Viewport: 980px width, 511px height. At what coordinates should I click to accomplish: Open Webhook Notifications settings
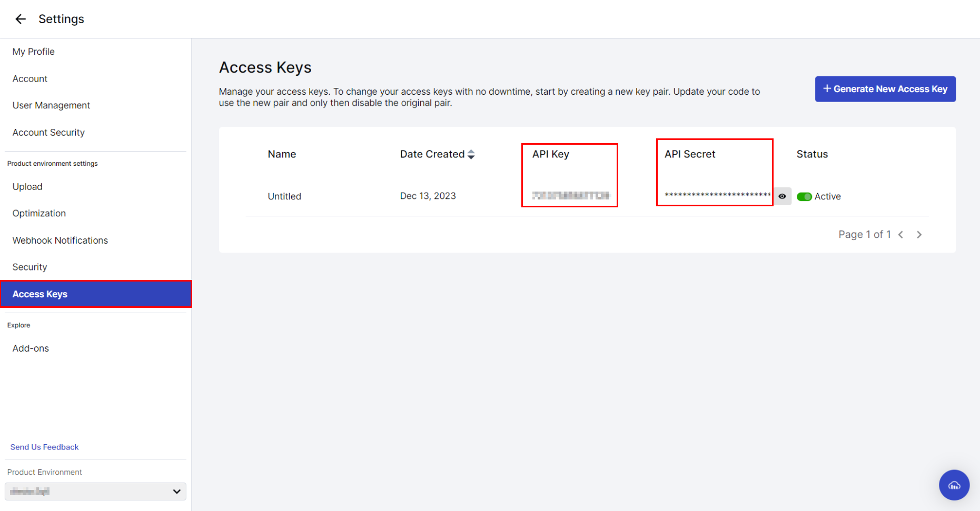coord(60,240)
